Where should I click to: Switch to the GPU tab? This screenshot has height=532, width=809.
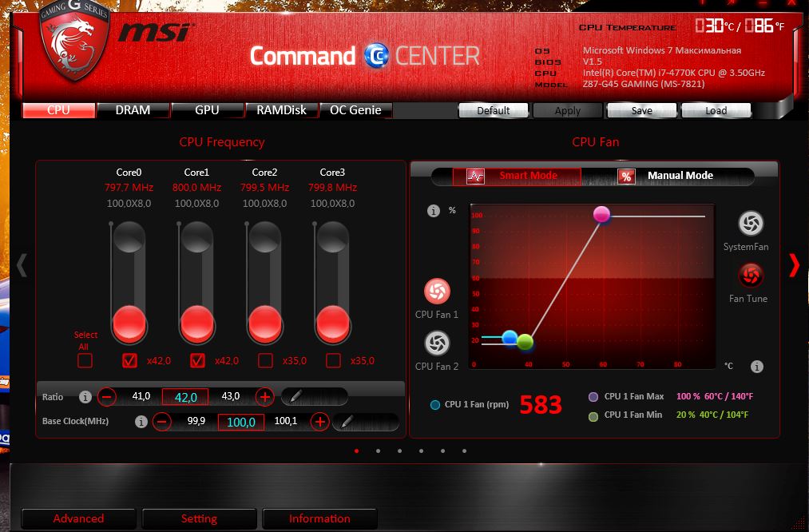point(208,110)
